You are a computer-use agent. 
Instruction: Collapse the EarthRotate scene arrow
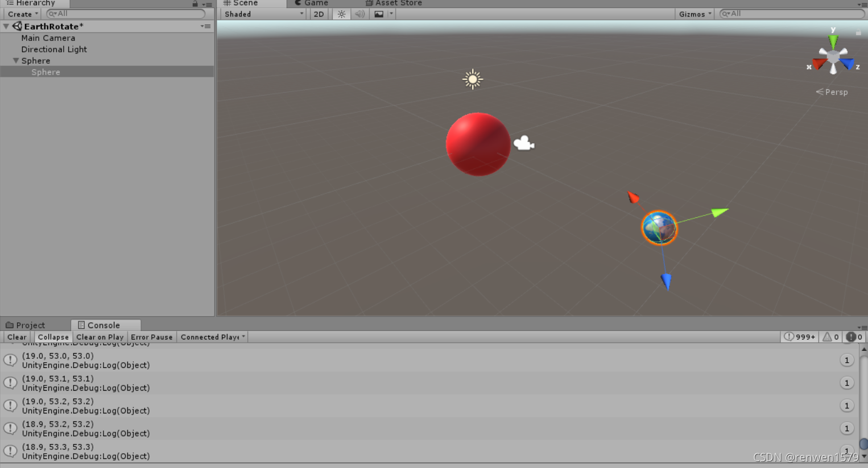6,26
